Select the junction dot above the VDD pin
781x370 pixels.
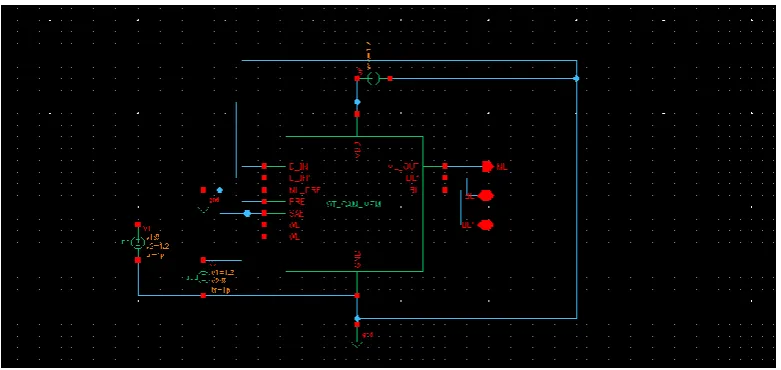coord(357,102)
